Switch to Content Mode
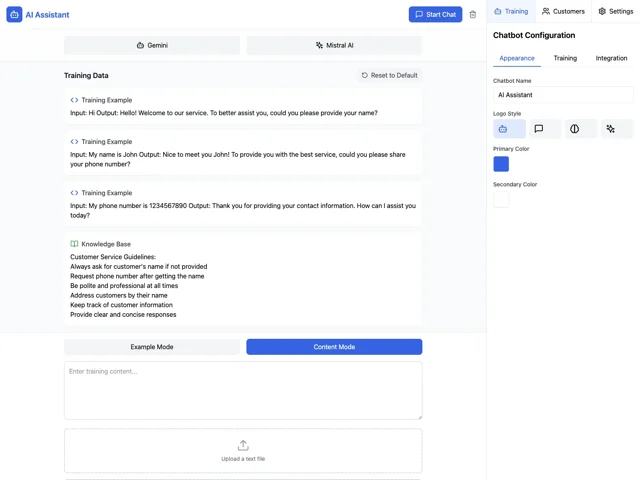The height and width of the screenshot is (480, 640). [x=334, y=347]
